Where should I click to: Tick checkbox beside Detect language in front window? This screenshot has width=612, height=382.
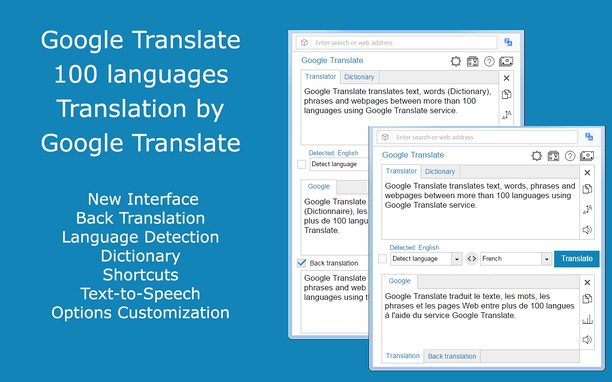point(382,258)
